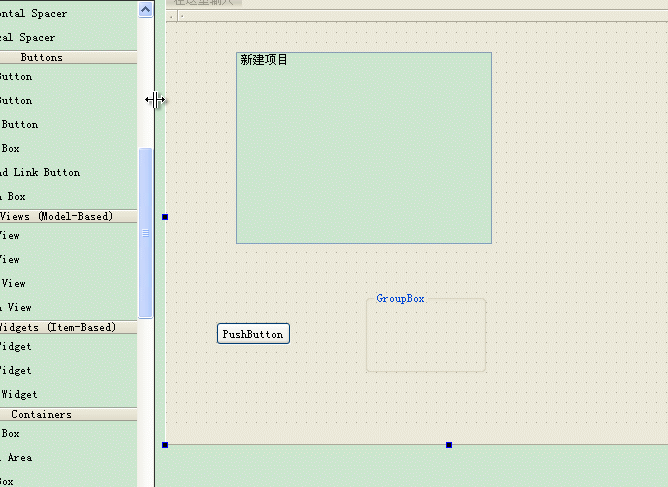
Task: Pick Tree Widget from the widget list
Action: pyautogui.click(x=15, y=371)
